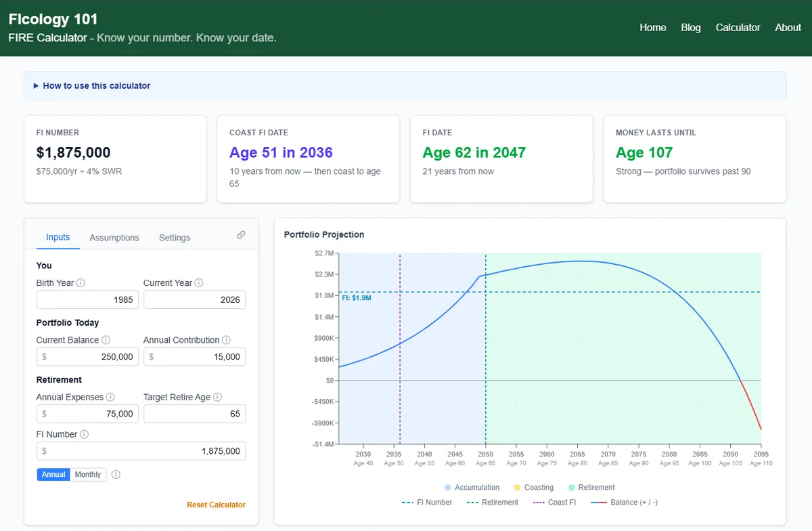Open the Current Balance info tooltip icon
This screenshot has width=812, height=531.
106,340
